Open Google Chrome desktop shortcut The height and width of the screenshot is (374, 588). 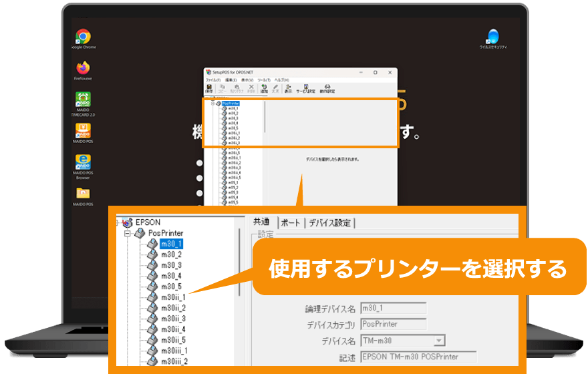pyautogui.click(x=84, y=37)
